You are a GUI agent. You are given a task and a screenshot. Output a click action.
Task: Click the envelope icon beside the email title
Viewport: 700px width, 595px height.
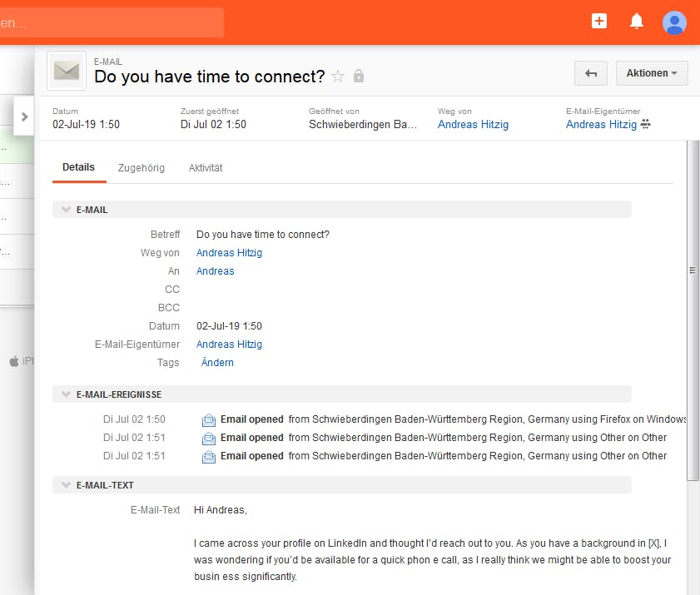point(66,71)
